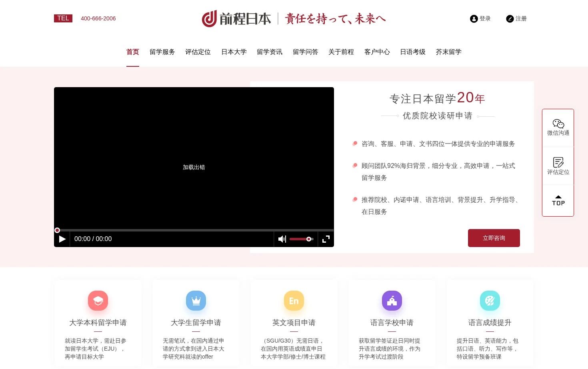Viewport: 588px width, 369px height.
Task: Jump back to top with TOP arrow
Action: coord(558,201)
